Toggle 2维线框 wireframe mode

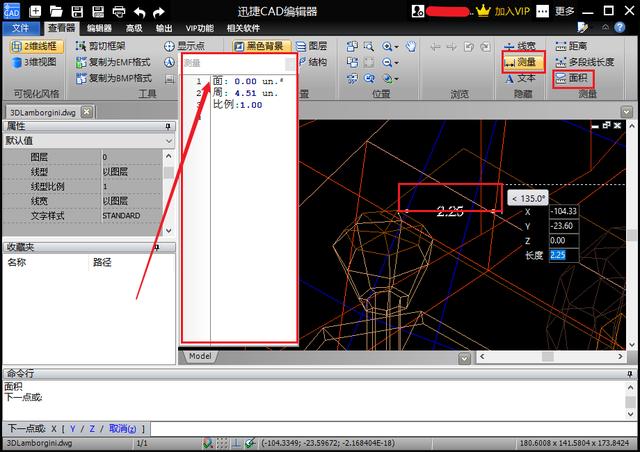[x=37, y=46]
